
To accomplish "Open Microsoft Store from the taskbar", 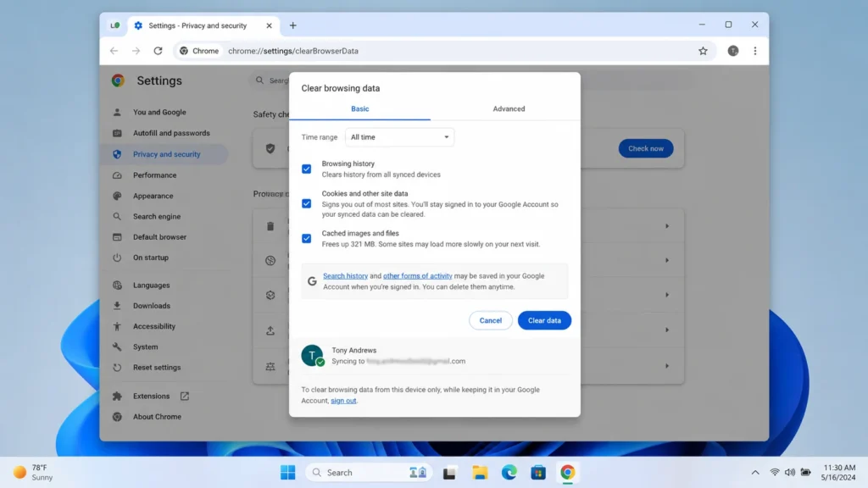I will pyautogui.click(x=538, y=473).
